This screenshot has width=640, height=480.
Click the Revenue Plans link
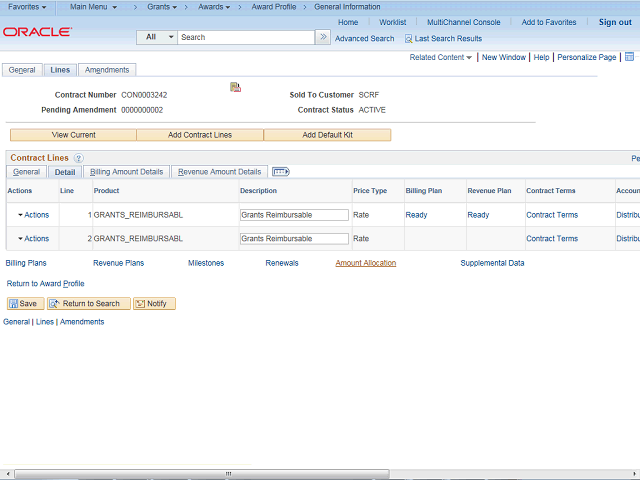118,263
